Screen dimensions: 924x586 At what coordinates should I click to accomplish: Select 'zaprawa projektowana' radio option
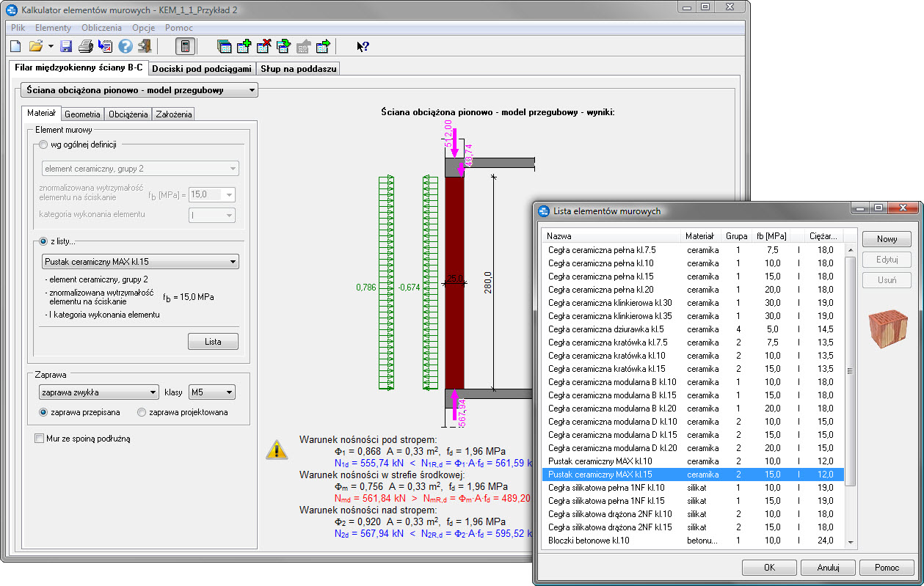(142, 412)
